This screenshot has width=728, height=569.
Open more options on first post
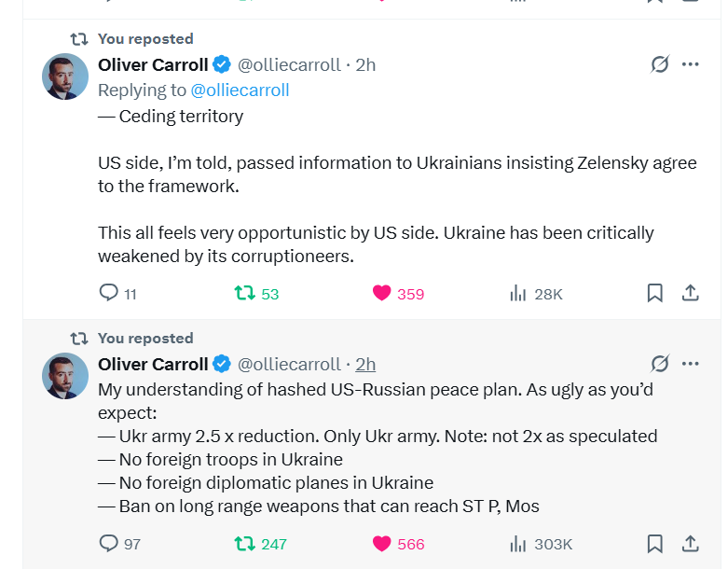(691, 64)
